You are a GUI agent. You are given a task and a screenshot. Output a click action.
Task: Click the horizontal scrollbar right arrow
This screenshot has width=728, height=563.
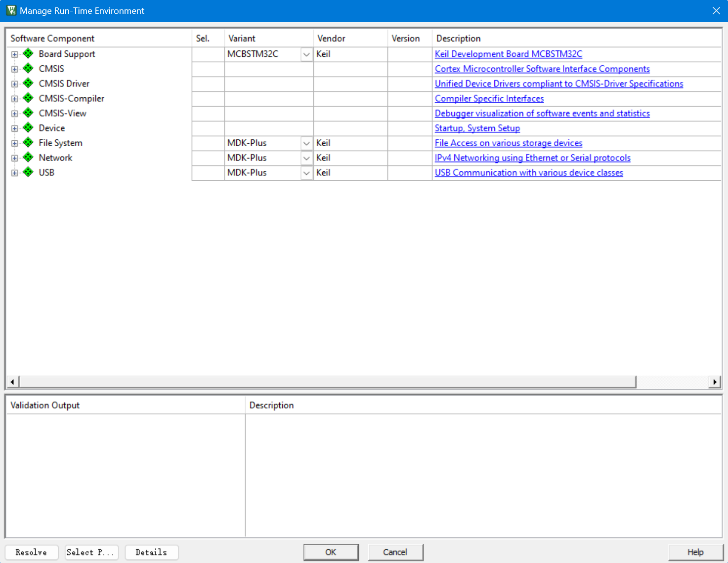click(715, 382)
